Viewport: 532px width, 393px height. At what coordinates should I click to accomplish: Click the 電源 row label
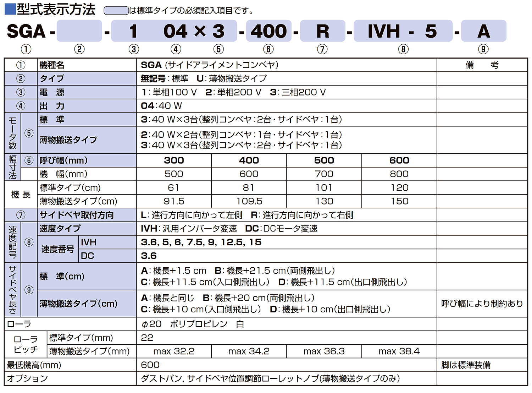tap(52, 92)
